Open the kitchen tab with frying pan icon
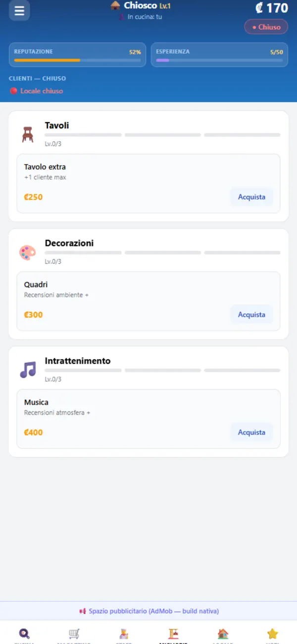The width and height of the screenshot is (297, 644). coord(24,634)
